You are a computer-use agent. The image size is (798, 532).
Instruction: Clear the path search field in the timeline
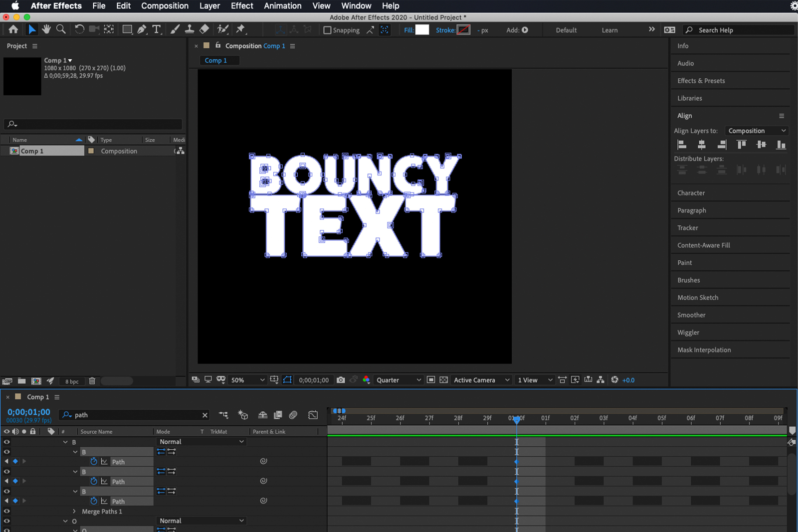tap(204, 415)
